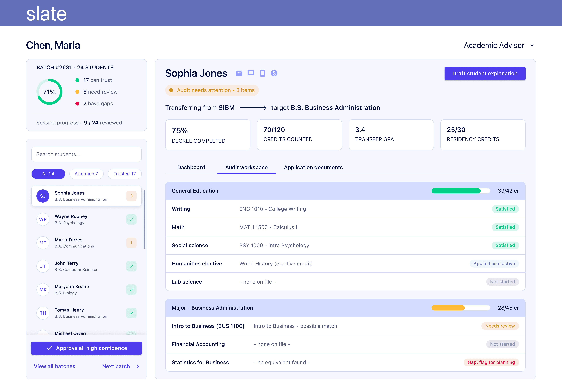Image resolution: width=562 pixels, height=392 pixels.
Task: Click the 5 need review legend item
Action: pos(96,92)
